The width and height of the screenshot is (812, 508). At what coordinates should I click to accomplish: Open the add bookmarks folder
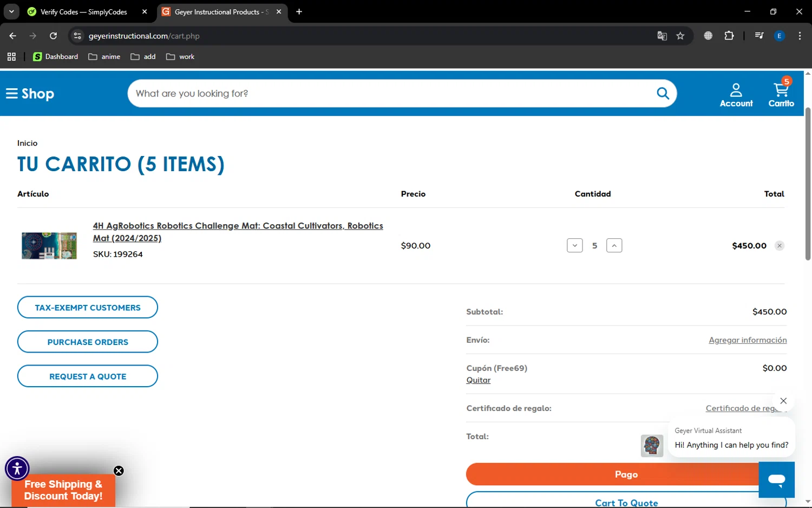143,56
